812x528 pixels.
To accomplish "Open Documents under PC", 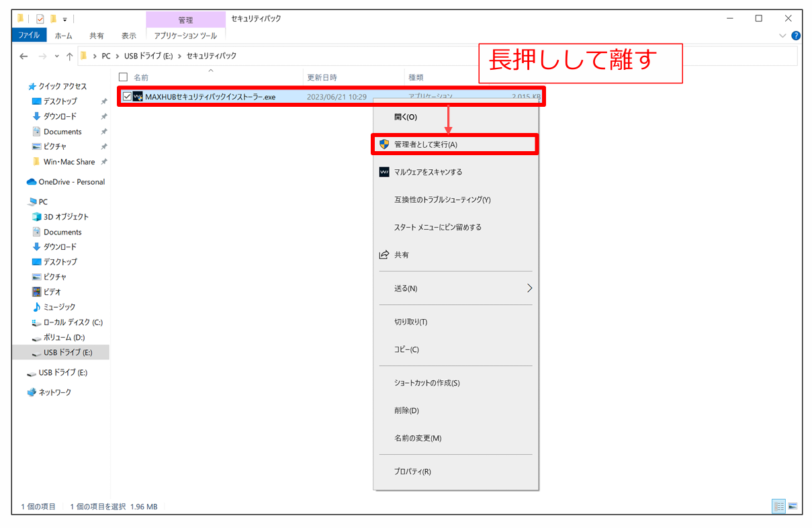I will (62, 232).
